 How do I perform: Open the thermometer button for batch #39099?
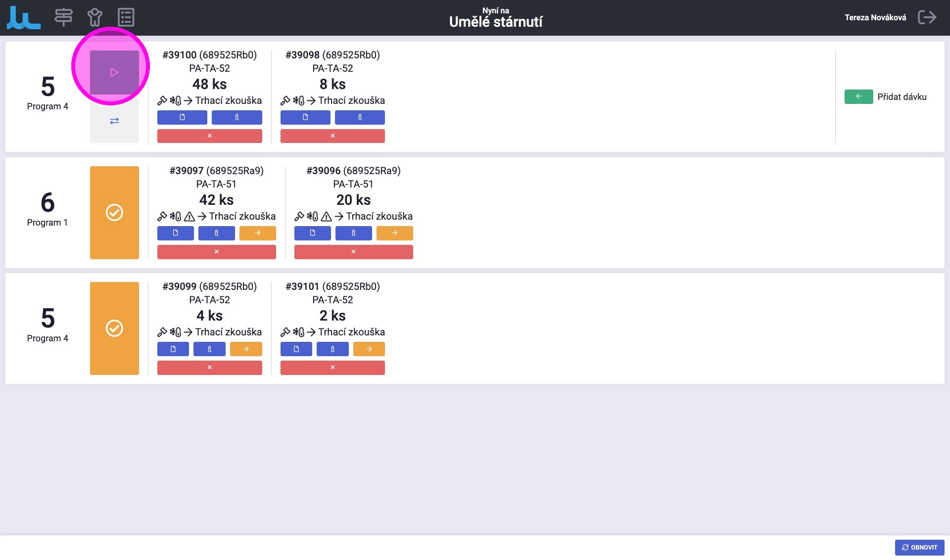click(209, 349)
